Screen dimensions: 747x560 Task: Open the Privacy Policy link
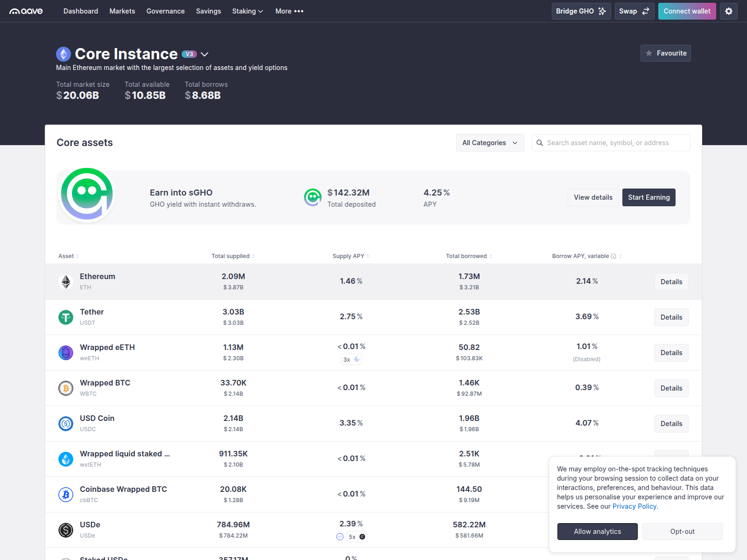tap(634, 506)
